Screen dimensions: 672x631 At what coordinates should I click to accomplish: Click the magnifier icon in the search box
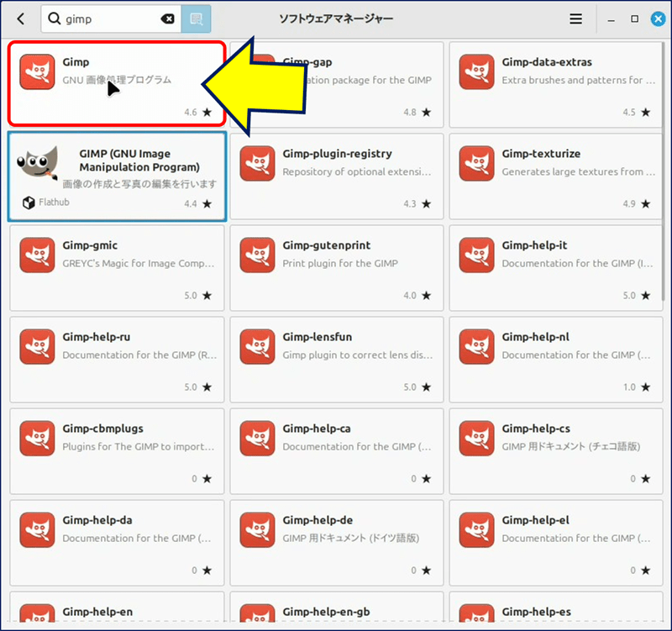click(x=54, y=18)
